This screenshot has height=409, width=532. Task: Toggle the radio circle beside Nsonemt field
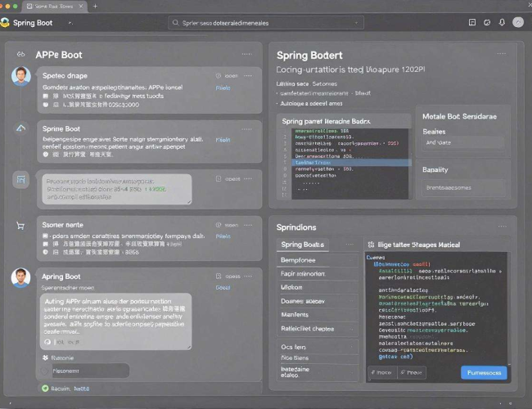tap(44, 371)
